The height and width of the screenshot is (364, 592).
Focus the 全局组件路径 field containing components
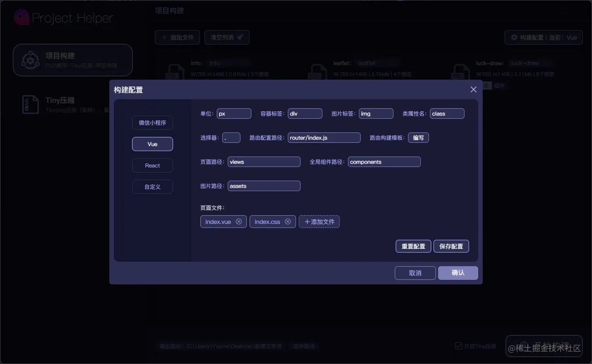tap(384, 162)
